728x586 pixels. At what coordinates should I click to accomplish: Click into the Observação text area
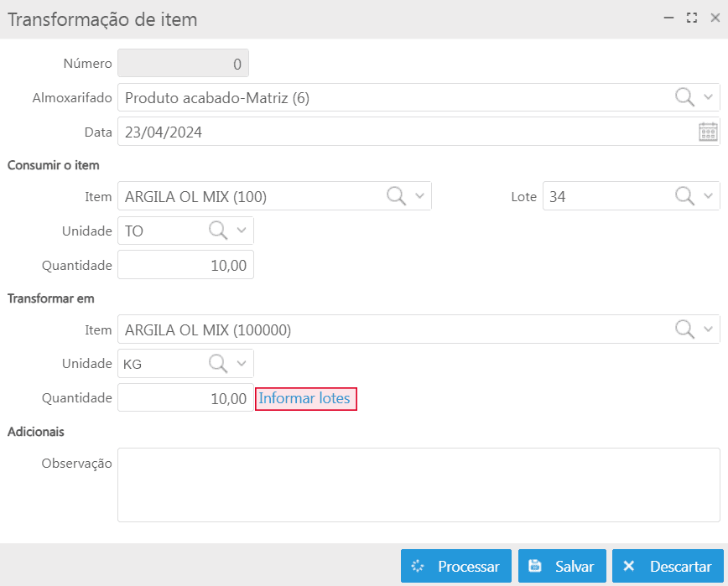[418, 485]
